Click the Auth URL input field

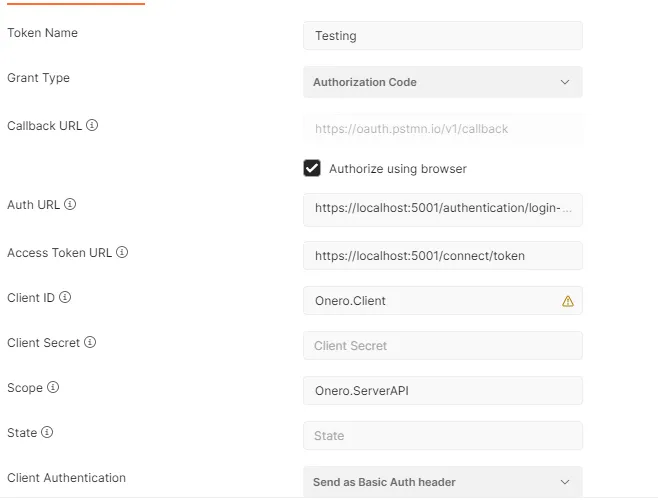tap(442, 210)
